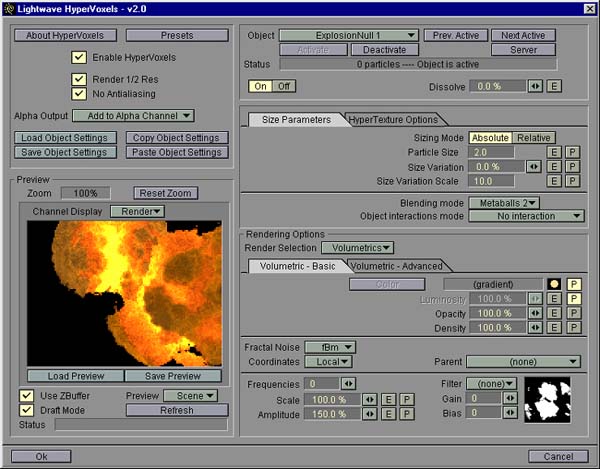
Task: Open the Preview Scene dropdown
Action: coord(191,396)
